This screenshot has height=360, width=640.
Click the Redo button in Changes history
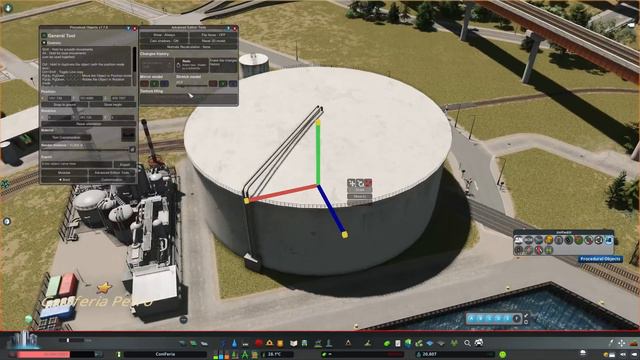[192, 65]
